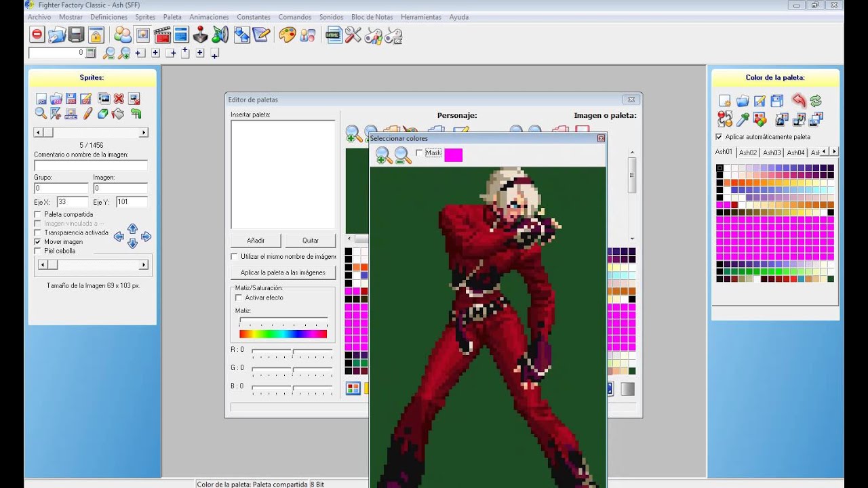
Task: Click the R color value slider
Action: [292, 351]
